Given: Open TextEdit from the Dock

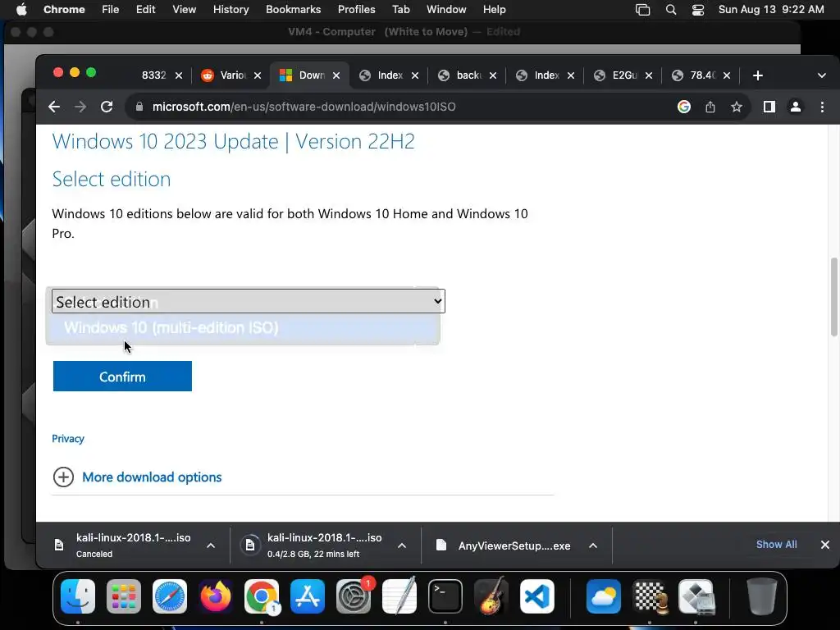Looking at the screenshot, I should point(399,596).
